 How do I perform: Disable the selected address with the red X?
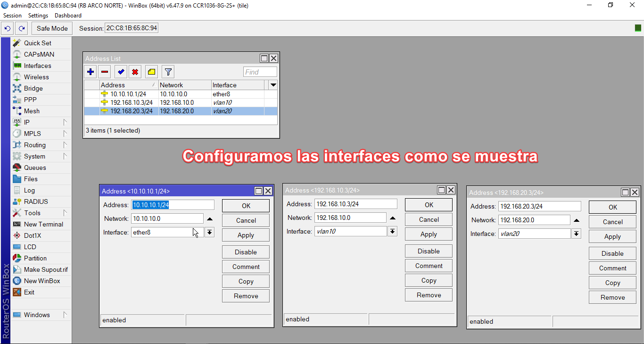pyautogui.click(x=136, y=71)
